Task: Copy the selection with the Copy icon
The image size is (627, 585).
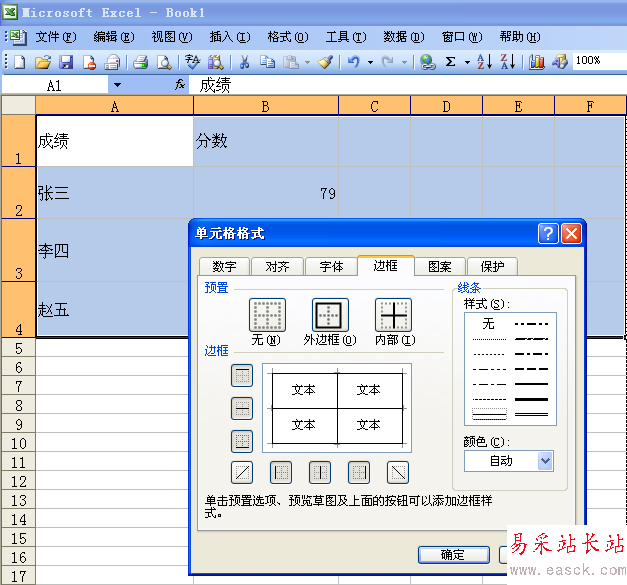Action: pyautogui.click(x=268, y=62)
